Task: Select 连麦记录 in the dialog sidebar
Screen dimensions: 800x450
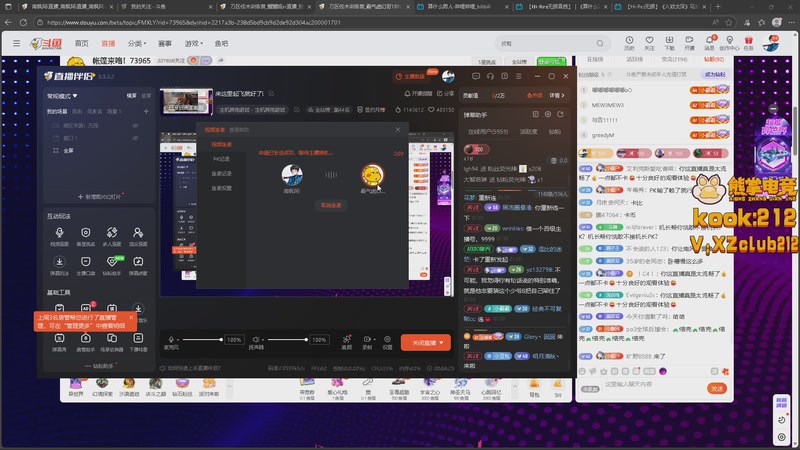Action: [221, 173]
